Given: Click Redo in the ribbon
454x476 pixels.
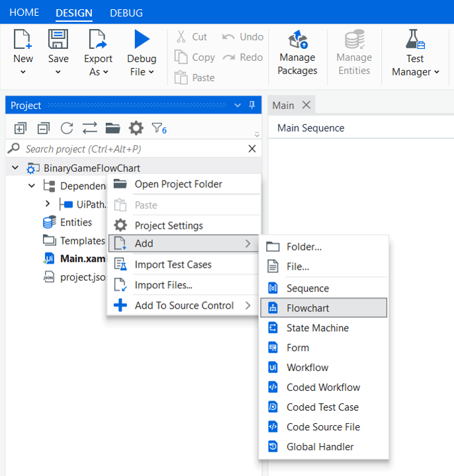Looking at the screenshot, I should (242, 57).
